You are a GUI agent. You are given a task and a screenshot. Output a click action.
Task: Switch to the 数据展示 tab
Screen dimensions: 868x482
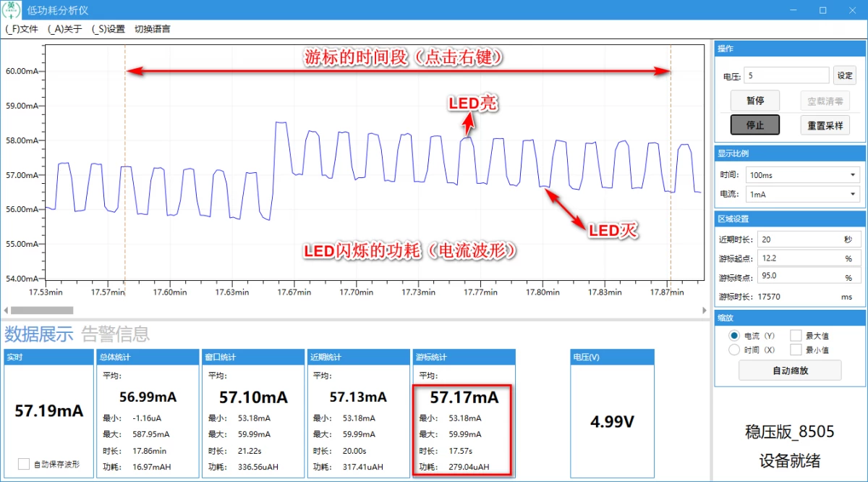click(39, 334)
